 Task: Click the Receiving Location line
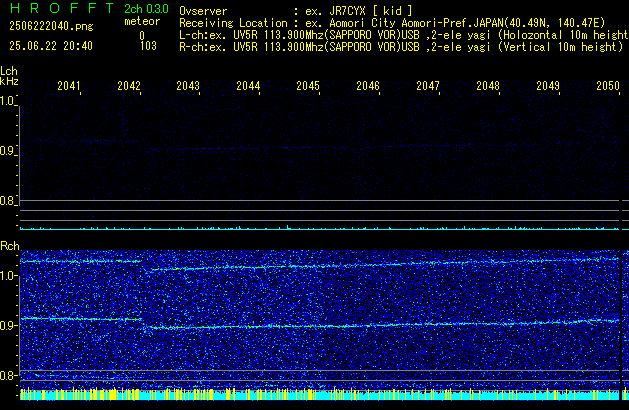[x=392, y=23]
